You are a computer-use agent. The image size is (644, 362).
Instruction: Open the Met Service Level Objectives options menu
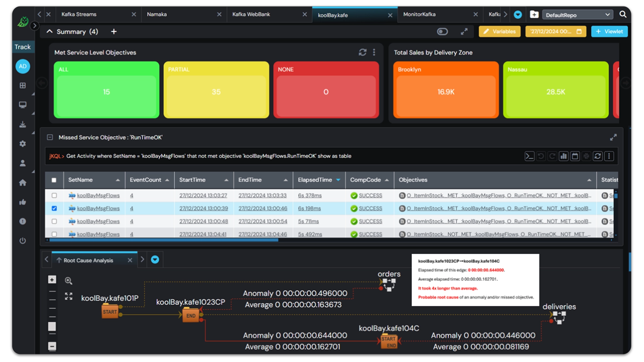[x=374, y=52]
